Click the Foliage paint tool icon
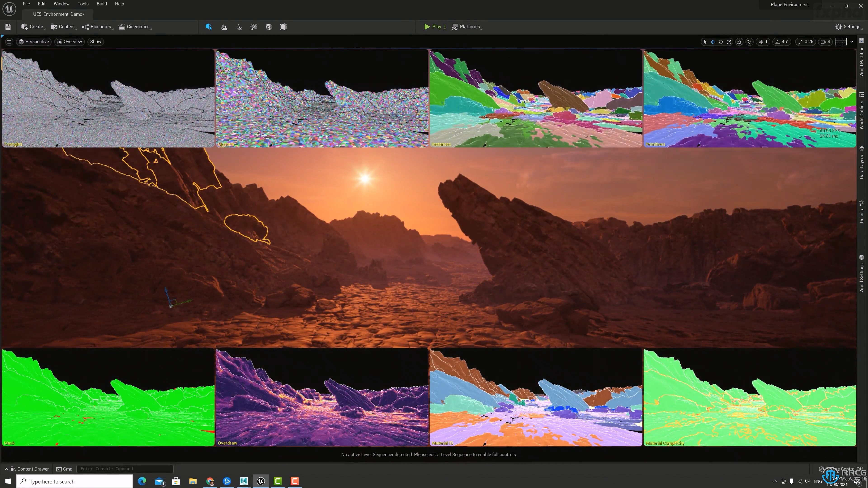 (239, 27)
